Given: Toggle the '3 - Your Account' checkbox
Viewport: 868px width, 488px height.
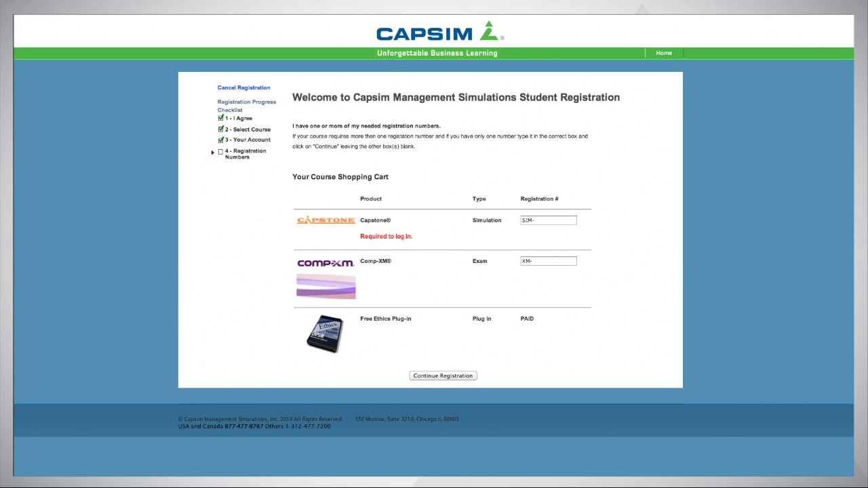Looking at the screenshot, I should 221,140.
